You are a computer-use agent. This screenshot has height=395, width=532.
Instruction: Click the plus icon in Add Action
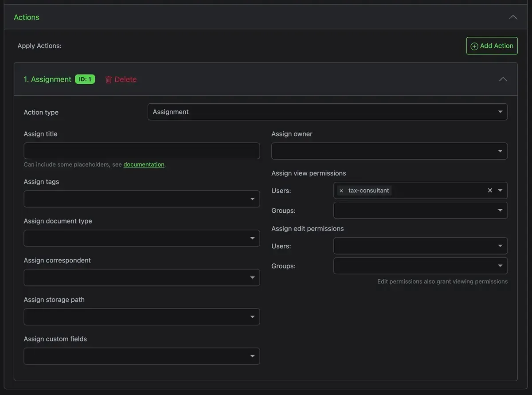474,46
